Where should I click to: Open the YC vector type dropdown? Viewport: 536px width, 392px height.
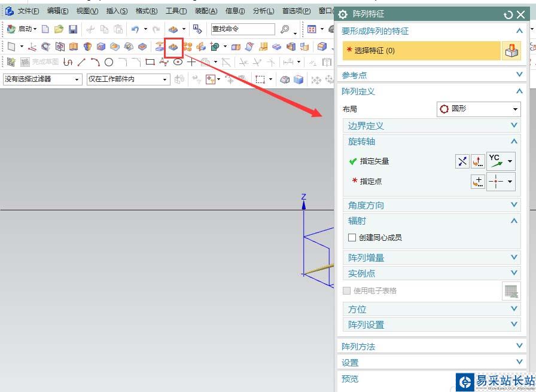point(510,161)
